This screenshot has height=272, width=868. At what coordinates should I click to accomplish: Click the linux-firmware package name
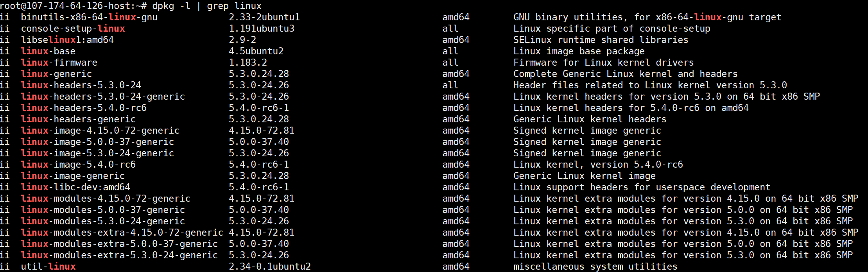point(59,63)
